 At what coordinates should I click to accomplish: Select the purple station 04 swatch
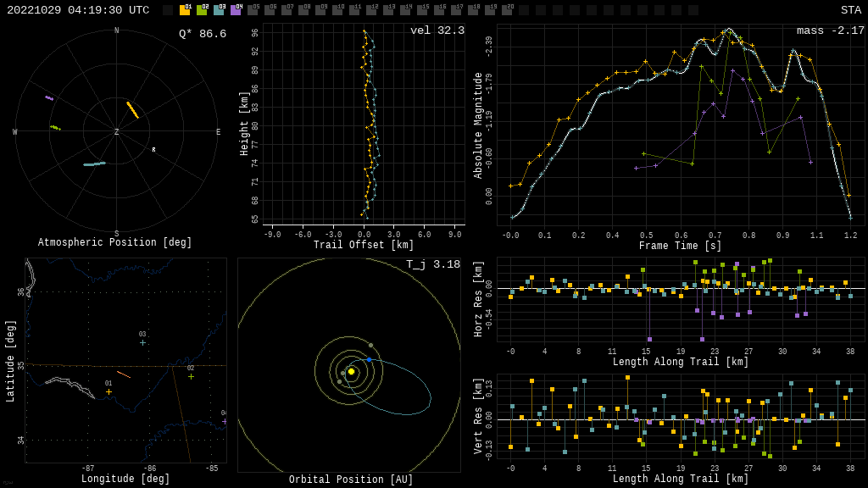point(236,10)
